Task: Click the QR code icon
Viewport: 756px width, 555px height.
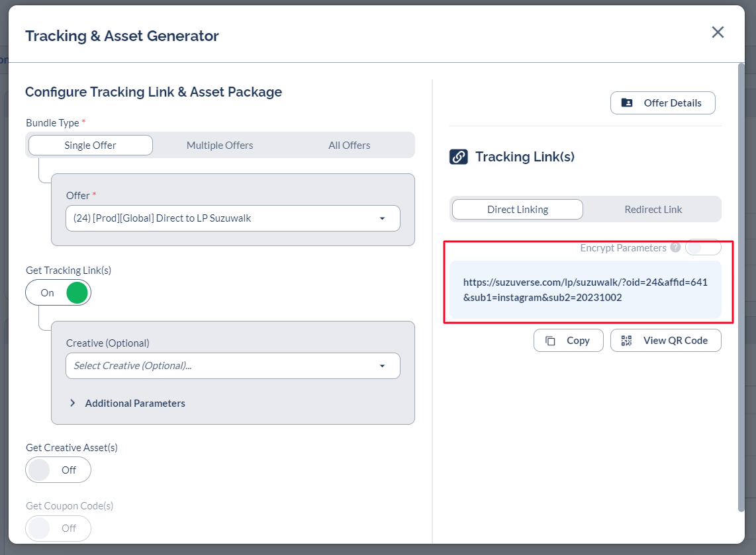Action: pos(626,341)
